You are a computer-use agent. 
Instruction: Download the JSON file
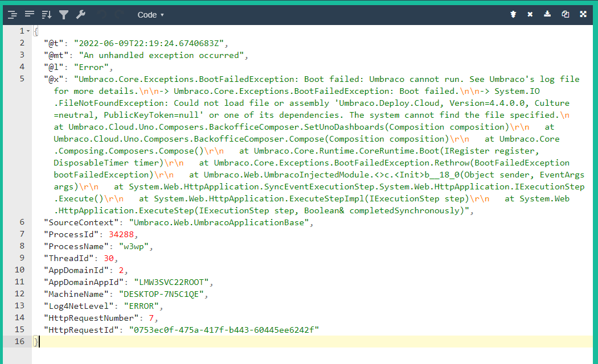(547, 15)
